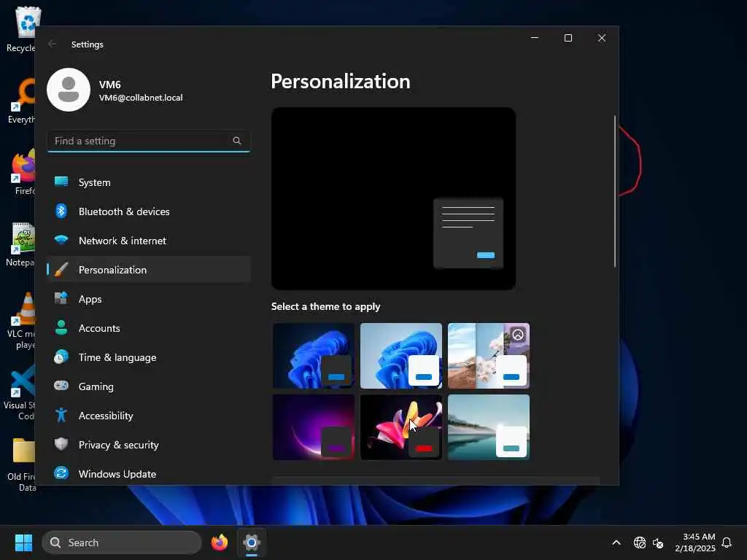Click the search magnifier in Find a setting
Screen dimensions: 747x560
[237, 141]
